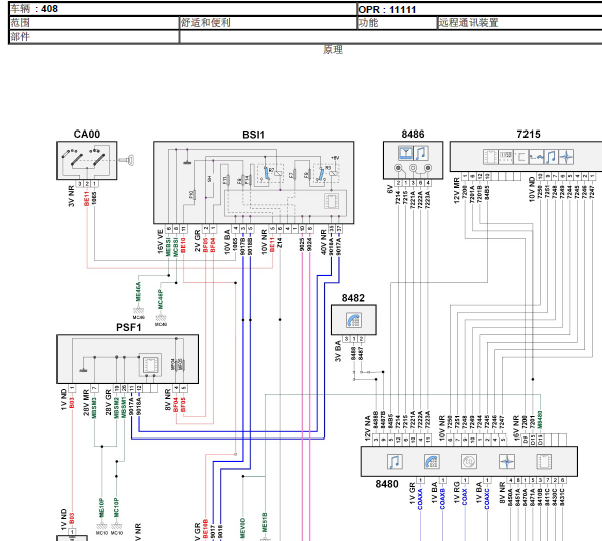This screenshot has height=541, width=602.
Task: Click the component label 8480
Action: (x=387, y=484)
